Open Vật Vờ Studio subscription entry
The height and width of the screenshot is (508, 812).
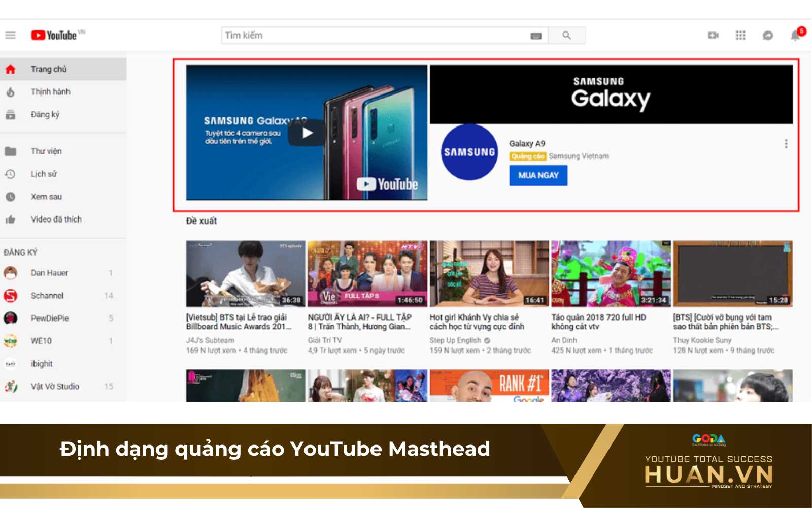click(63, 386)
